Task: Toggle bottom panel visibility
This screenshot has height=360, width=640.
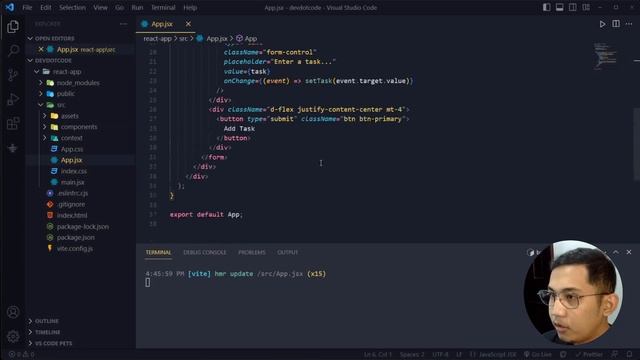Action: pyautogui.click(x=560, y=7)
